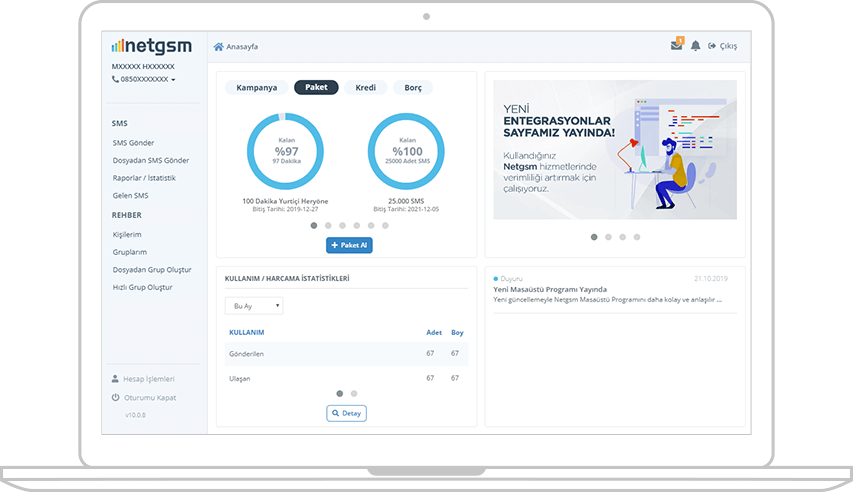This screenshot has width=853, height=492.
Task: Open the Entegrasyonlar banner image
Action: (x=615, y=150)
